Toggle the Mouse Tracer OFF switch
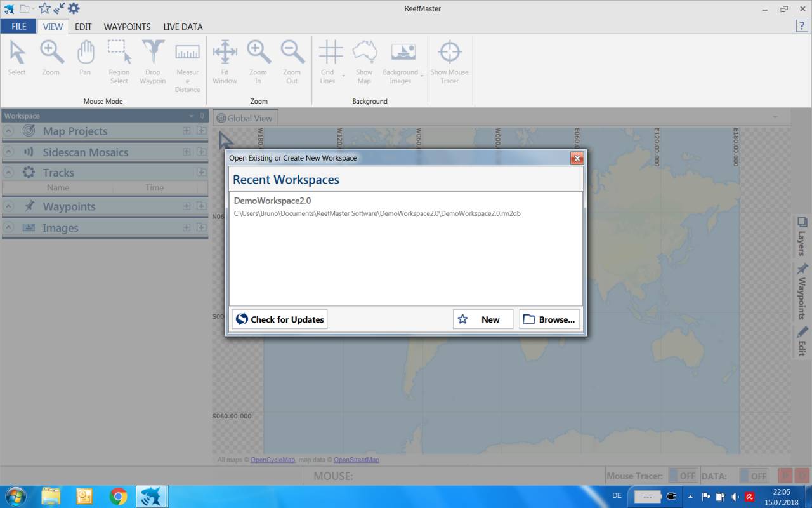 (683, 476)
